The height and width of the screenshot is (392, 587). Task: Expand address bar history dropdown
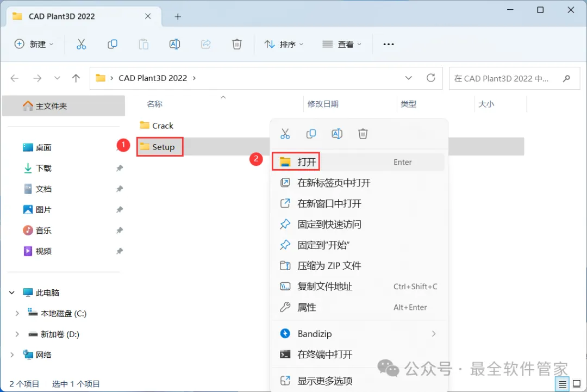pos(408,78)
